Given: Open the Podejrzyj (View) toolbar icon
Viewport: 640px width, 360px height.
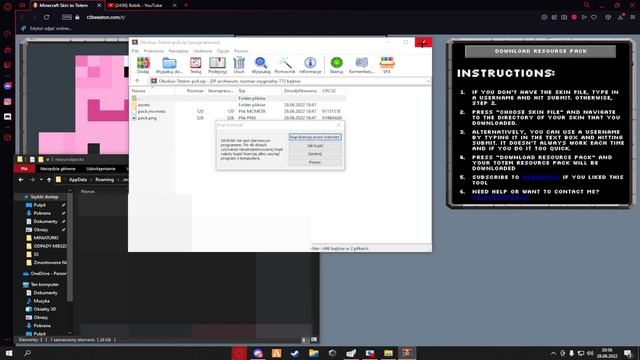Looking at the screenshot, I should (217, 65).
